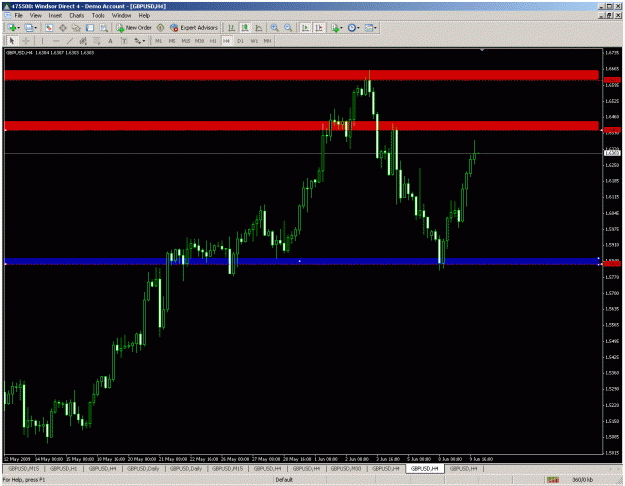Switch to the GBPUSD,H1 chart tab

(x=64, y=468)
